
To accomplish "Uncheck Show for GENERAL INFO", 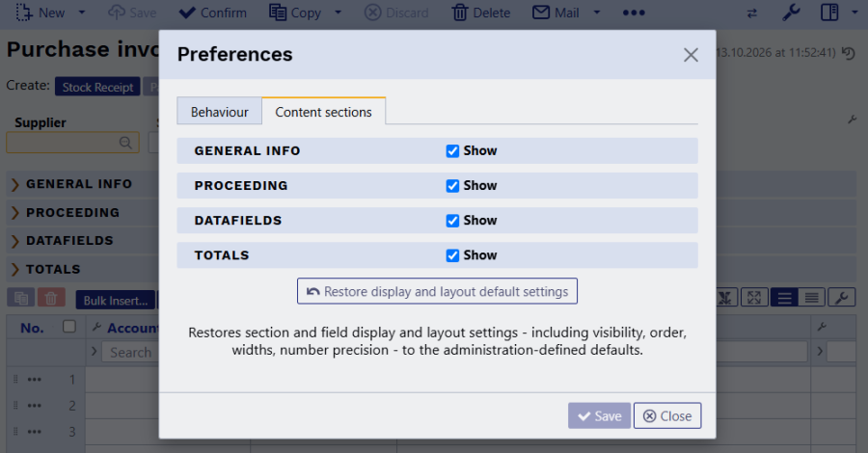I will (x=452, y=151).
